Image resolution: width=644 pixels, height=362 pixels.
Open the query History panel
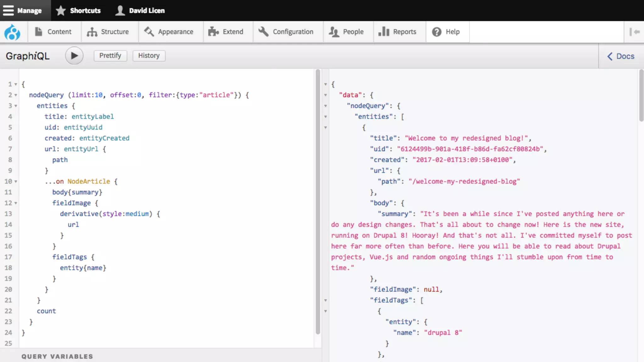pyautogui.click(x=149, y=56)
